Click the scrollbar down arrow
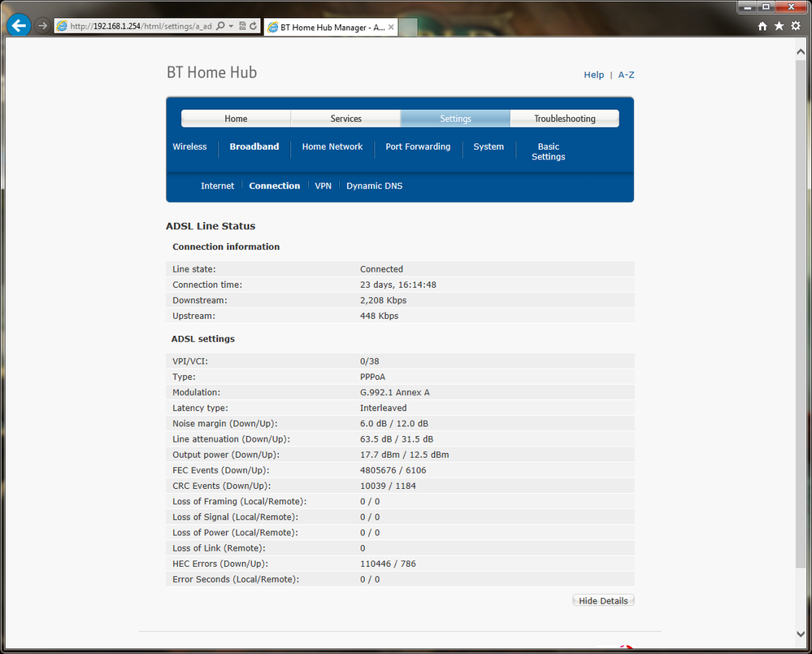This screenshot has height=654, width=812. [x=801, y=634]
